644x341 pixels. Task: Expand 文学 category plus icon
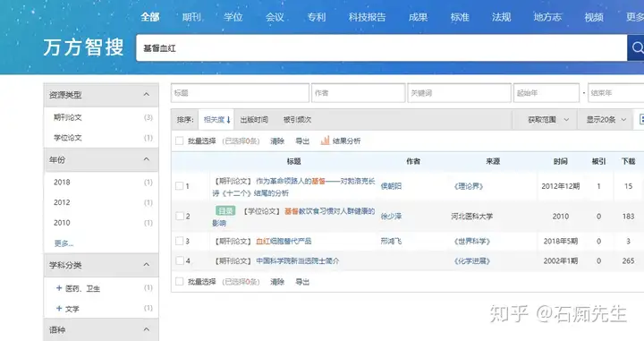pos(59,308)
